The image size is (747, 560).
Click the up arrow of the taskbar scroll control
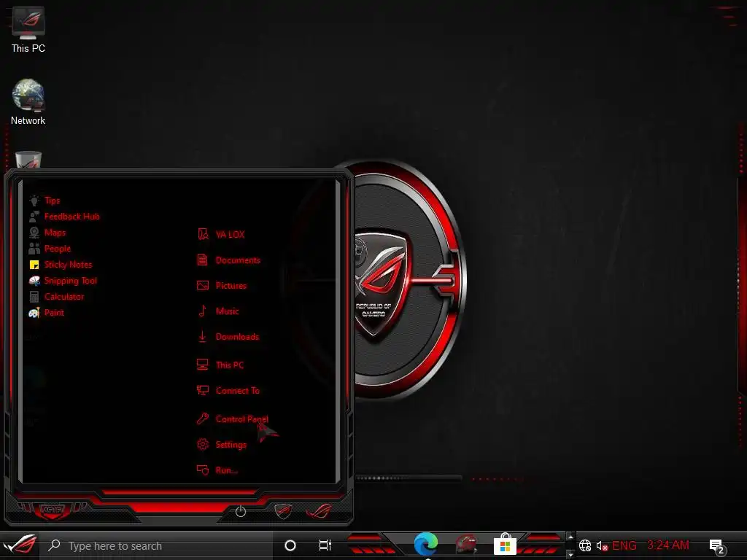pyautogui.click(x=570, y=537)
